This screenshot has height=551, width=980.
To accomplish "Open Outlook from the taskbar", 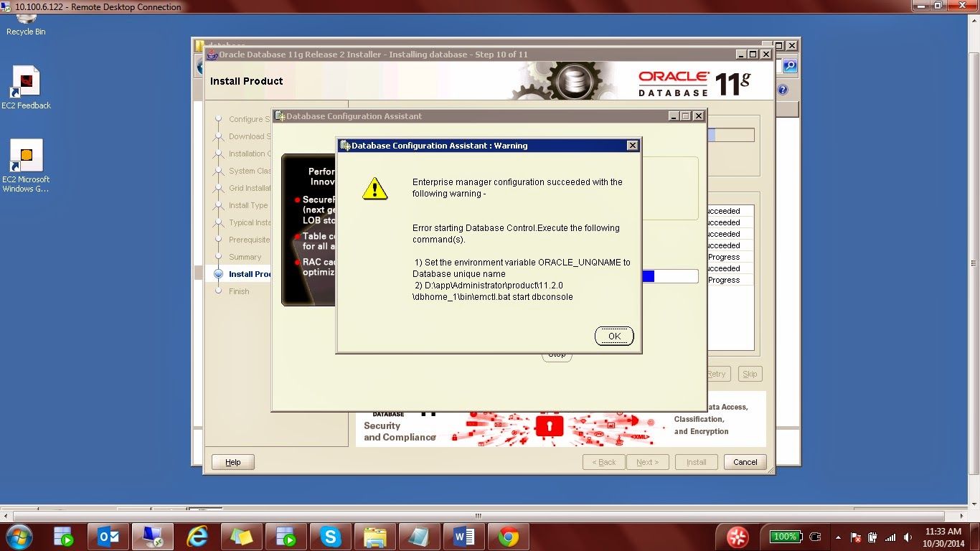I will [108, 537].
